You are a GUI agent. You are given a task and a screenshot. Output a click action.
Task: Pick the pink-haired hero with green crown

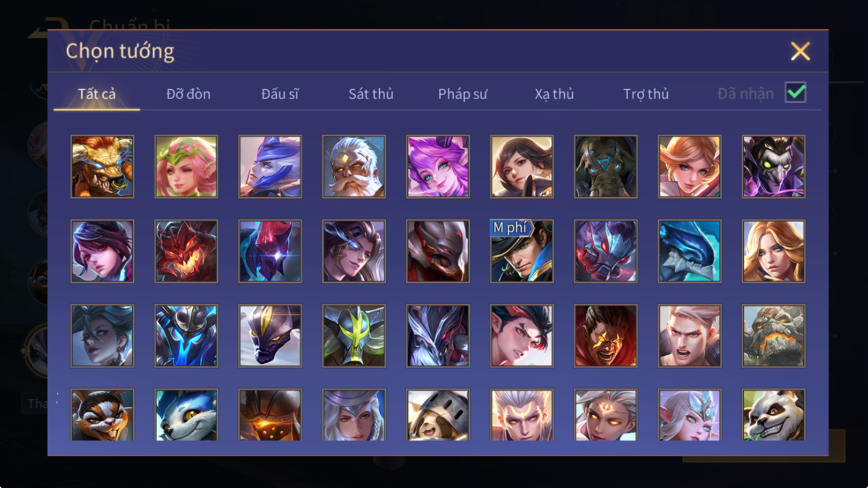pos(186,167)
